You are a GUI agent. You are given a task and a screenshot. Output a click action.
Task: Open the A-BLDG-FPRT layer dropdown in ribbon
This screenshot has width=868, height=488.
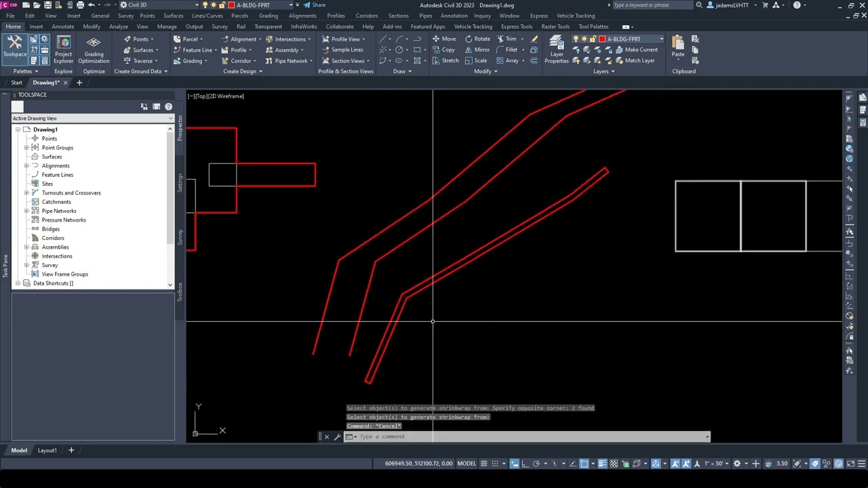coord(661,39)
